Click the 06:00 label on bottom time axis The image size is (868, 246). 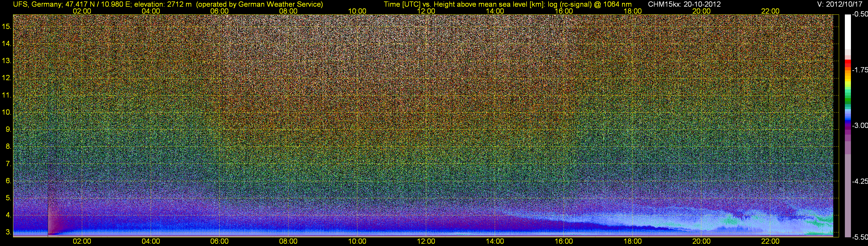219,241
